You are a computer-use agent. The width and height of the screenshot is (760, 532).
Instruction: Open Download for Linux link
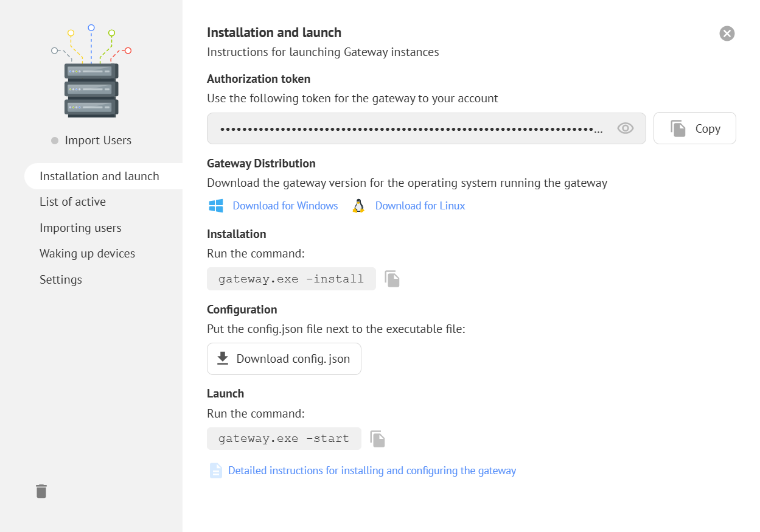tap(420, 206)
